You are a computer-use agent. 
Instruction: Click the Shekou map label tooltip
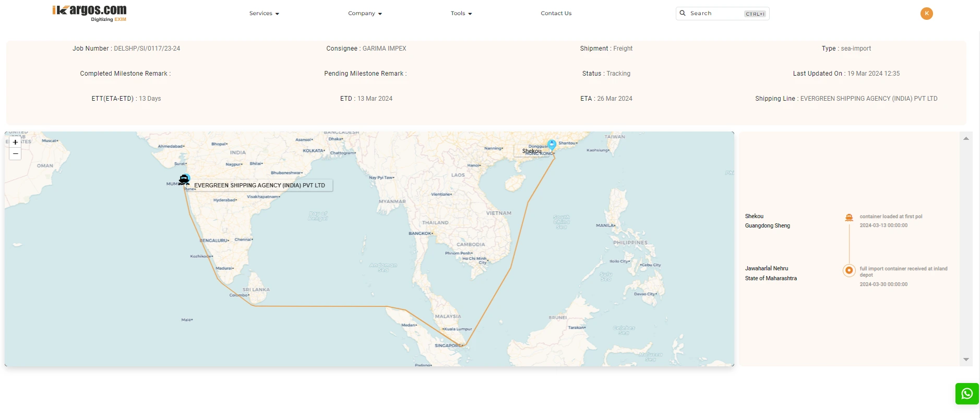531,151
